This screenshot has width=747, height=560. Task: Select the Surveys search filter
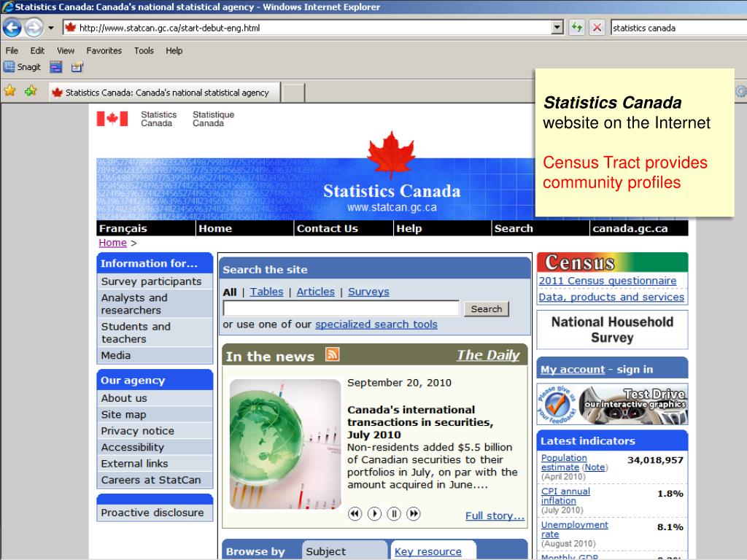coord(368,292)
